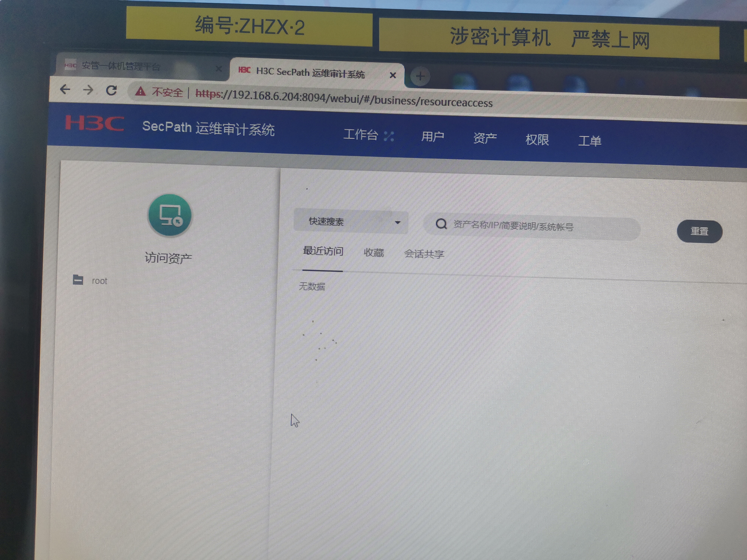Screen dimensions: 747x560
Task: Reload the page with refresh icon
Action: [111, 91]
